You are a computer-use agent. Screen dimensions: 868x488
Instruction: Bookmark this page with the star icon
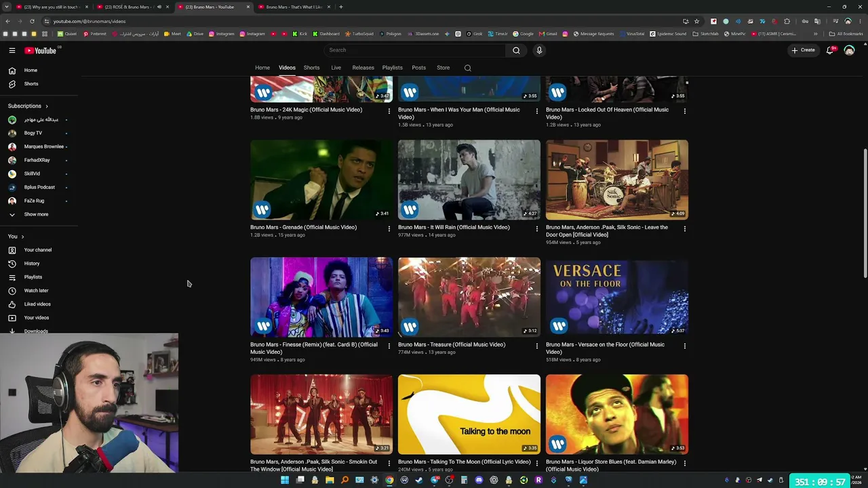[x=696, y=21]
